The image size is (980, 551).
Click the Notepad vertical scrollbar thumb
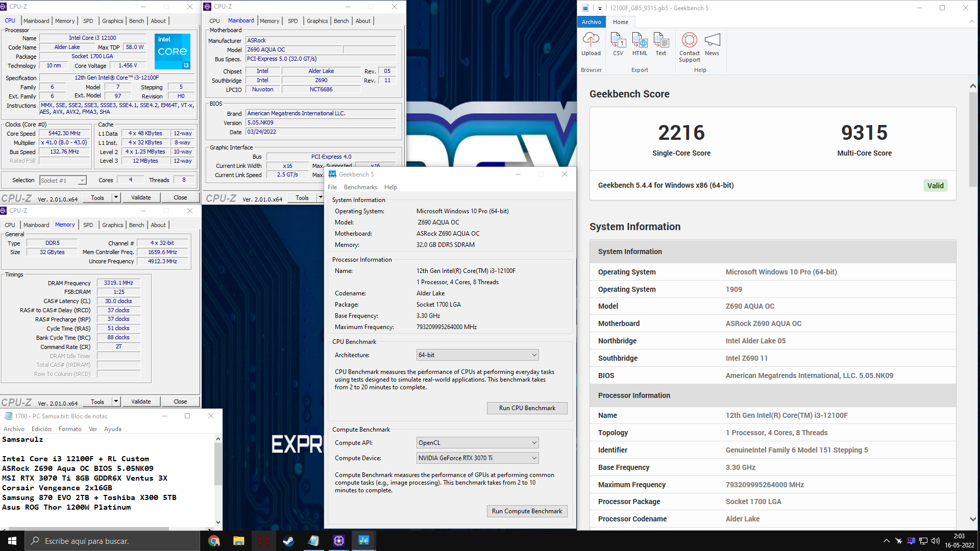(218, 464)
